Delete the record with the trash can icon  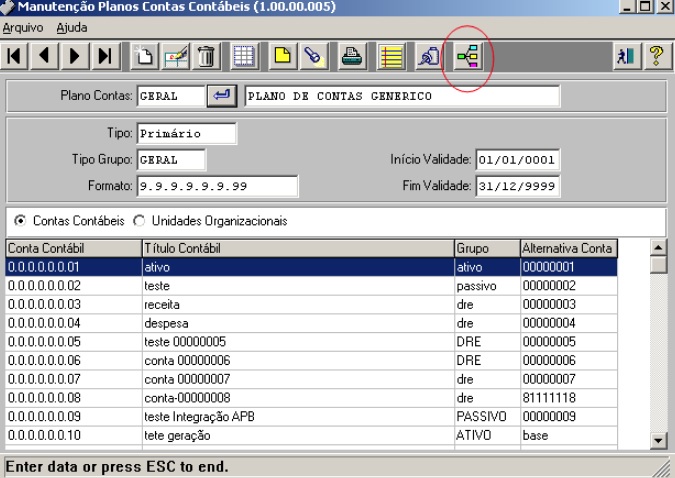(206, 56)
